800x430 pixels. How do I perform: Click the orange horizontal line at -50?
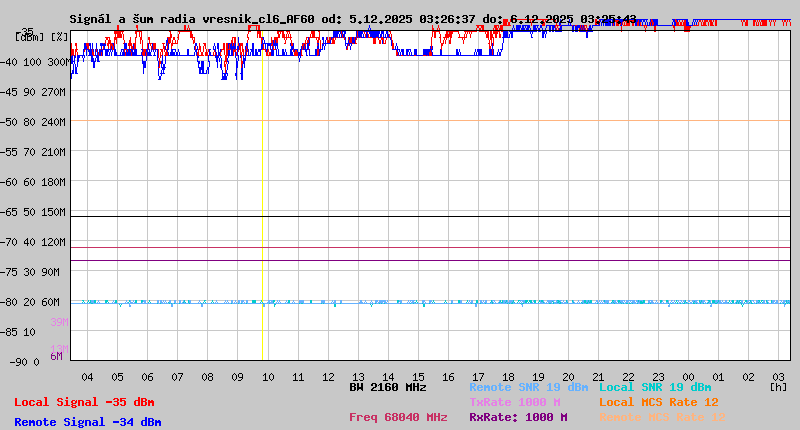click(430, 121)
